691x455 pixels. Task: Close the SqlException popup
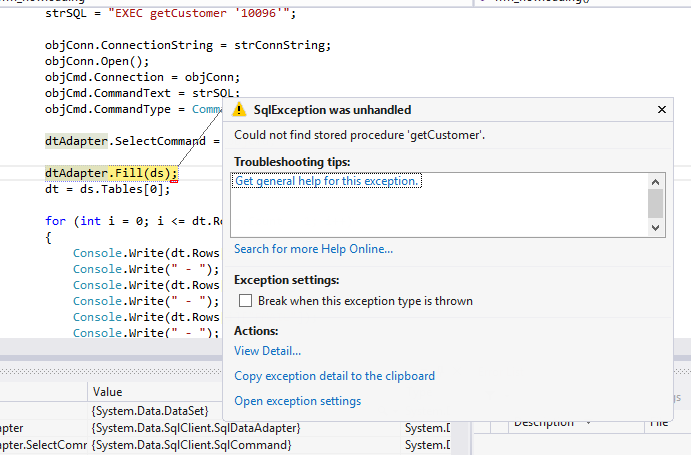click(661, 110)
